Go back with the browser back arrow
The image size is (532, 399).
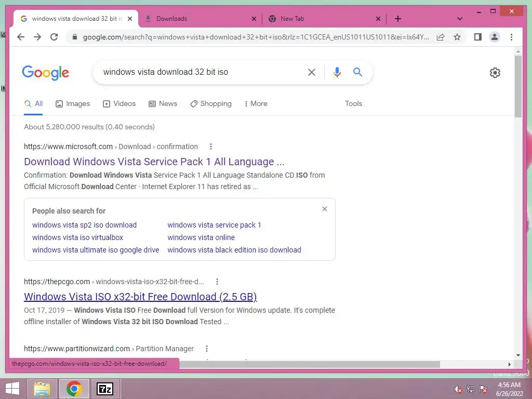(21, 37)
